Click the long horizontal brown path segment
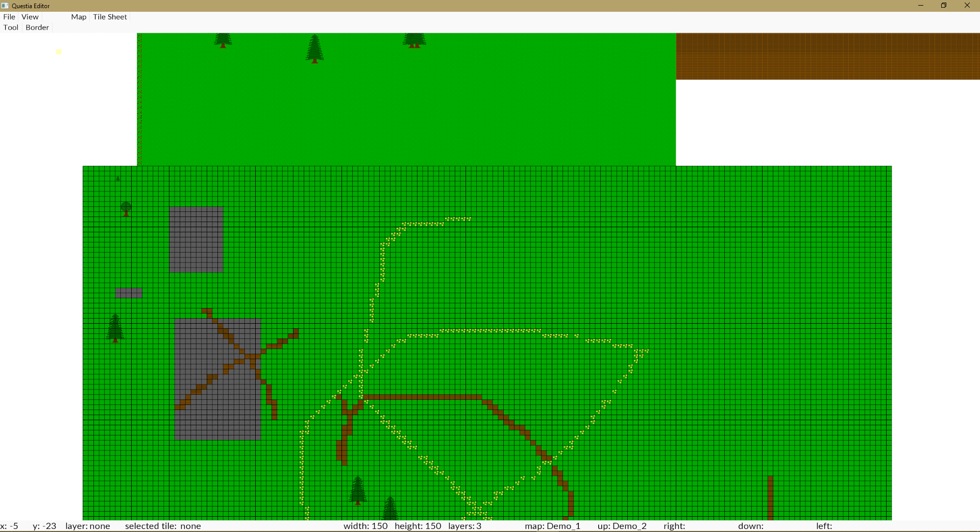Viewport: 980px width, 532px height. 422,397
